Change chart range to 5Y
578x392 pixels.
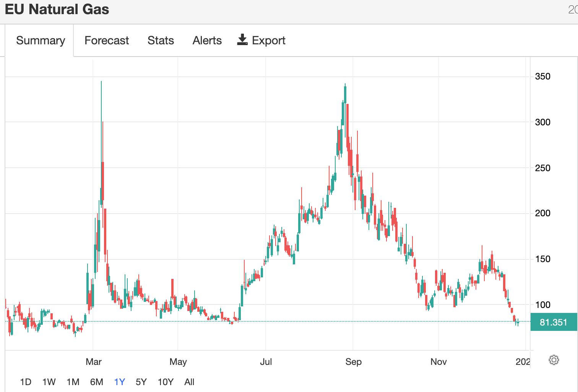(141, 382)
